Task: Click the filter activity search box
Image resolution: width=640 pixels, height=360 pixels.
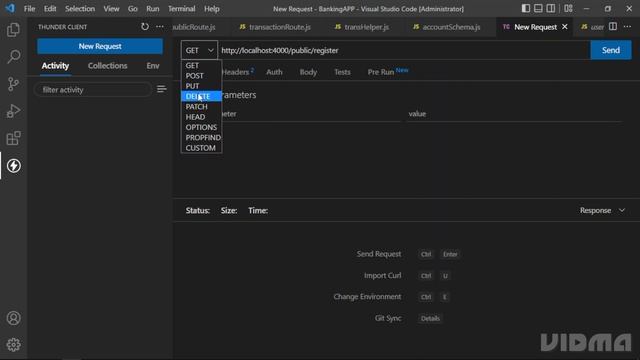Action: coord(93,90)
